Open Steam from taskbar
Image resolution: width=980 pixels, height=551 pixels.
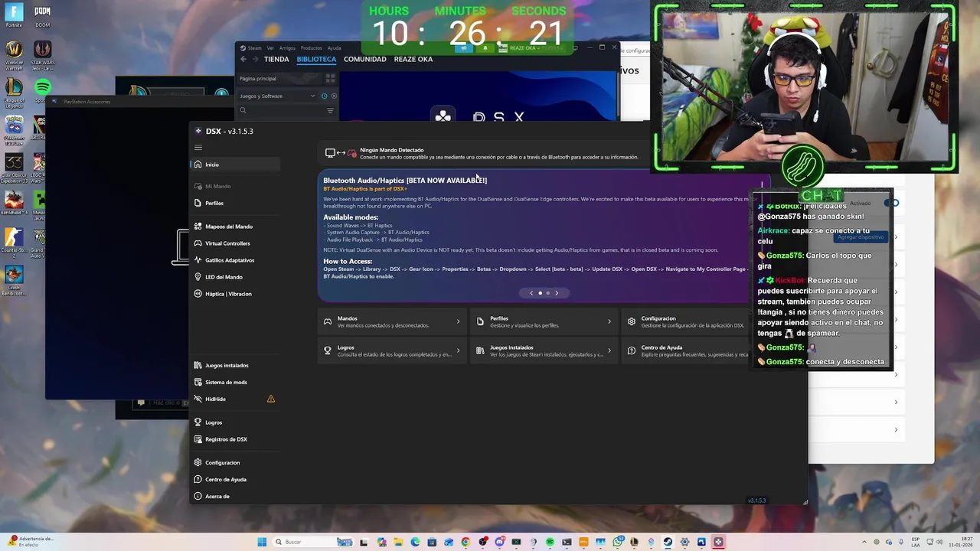668,542
